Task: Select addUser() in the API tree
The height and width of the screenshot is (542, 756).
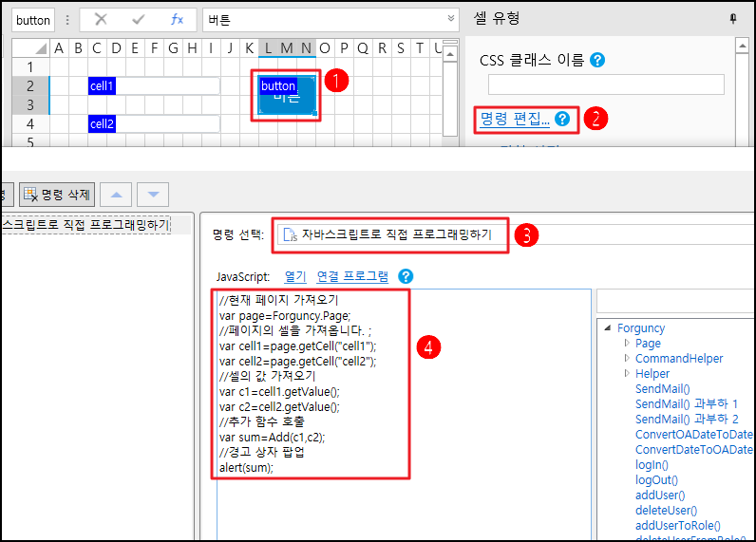Action: (x=660, y=495)
